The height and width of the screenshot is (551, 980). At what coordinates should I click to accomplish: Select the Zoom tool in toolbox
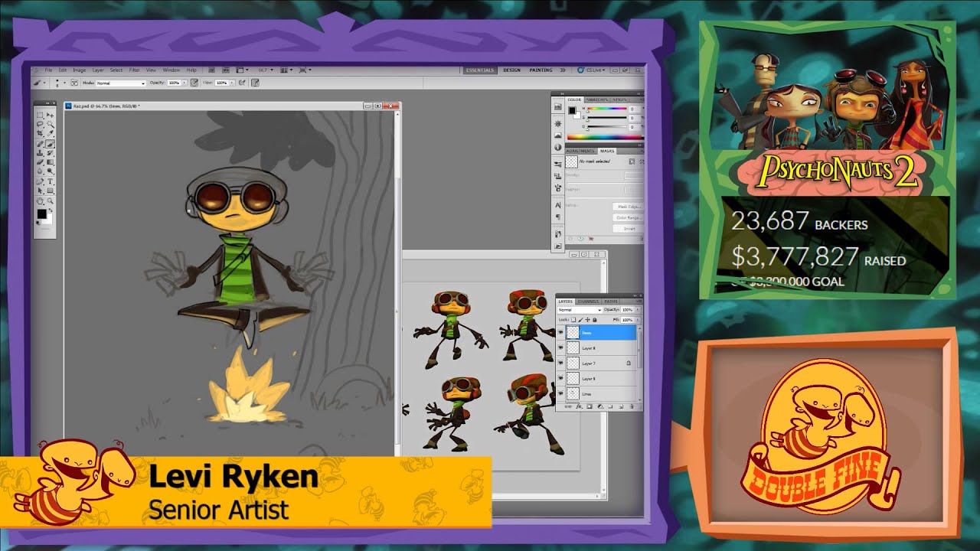[50, 201]
